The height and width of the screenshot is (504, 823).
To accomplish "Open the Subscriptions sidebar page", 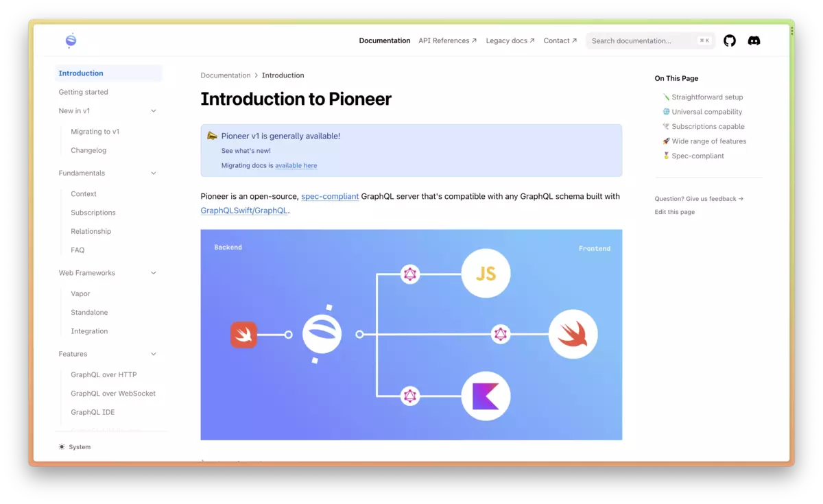I will (93, 213).
